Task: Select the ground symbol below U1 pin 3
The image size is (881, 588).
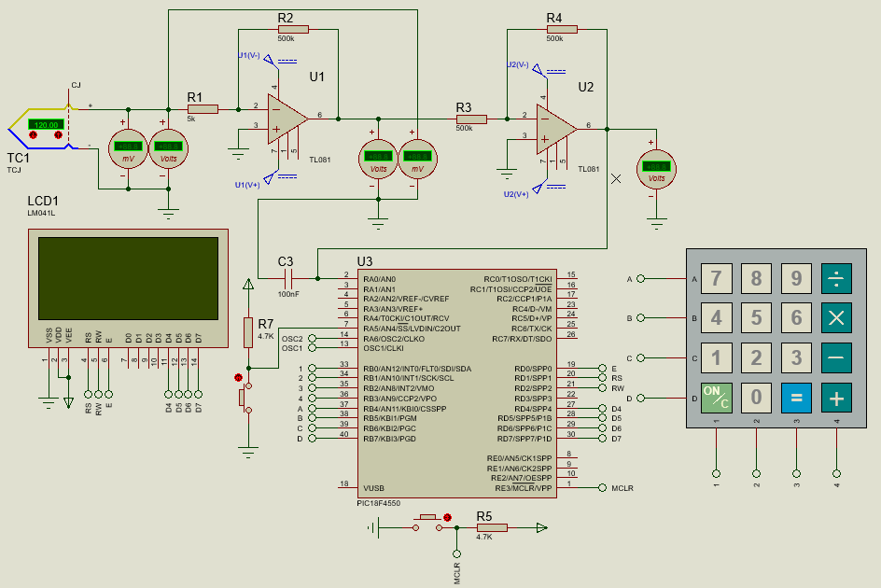Action: pos(238,152)
